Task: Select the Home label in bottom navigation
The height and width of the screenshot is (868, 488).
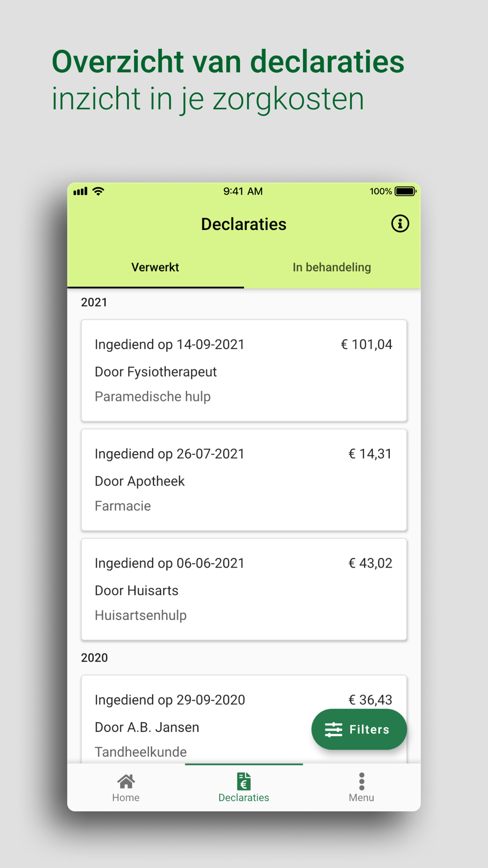Action: coord(126,798)
